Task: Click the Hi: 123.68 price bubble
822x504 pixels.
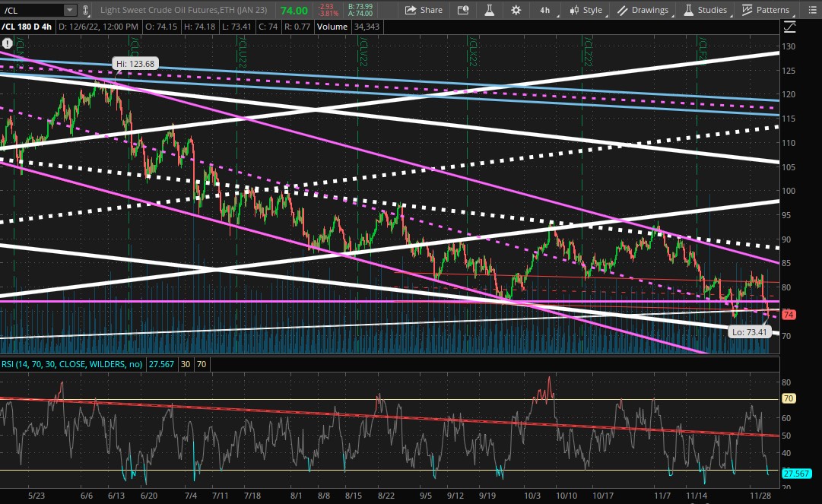Action: click(135, 64)
